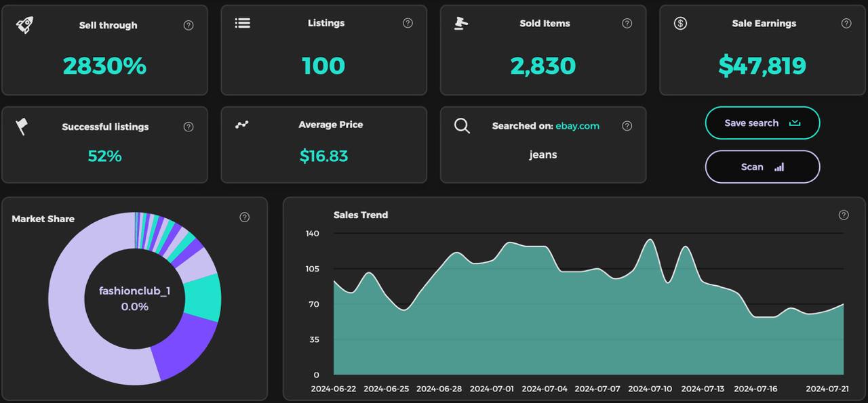Open the help icon next to Sale Earnings
Viewport: 868px width, 403px height.
[x=846, y=23]
